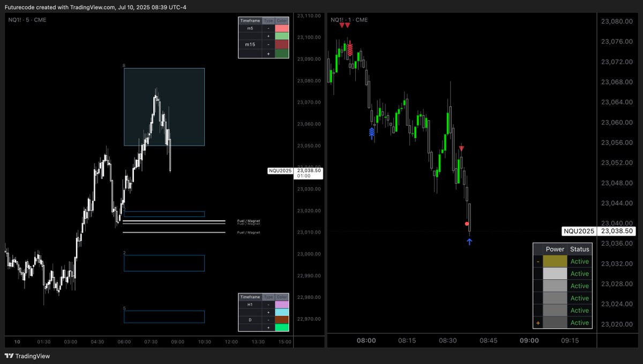Click the 01:00 countdown under the 5-minute price label
This screenshot has width=643, height=364.
pyautogui.click(x=304, y=176)
